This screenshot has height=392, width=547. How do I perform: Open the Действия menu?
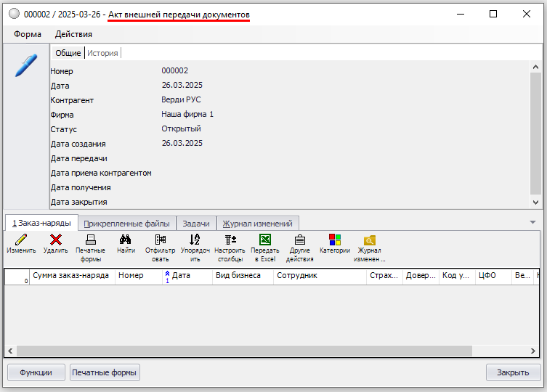[73, 34]
